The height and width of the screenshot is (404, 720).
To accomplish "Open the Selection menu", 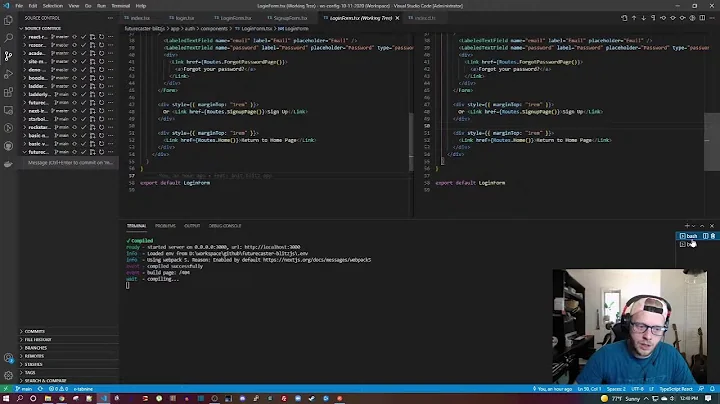I will tap(53, 6).
